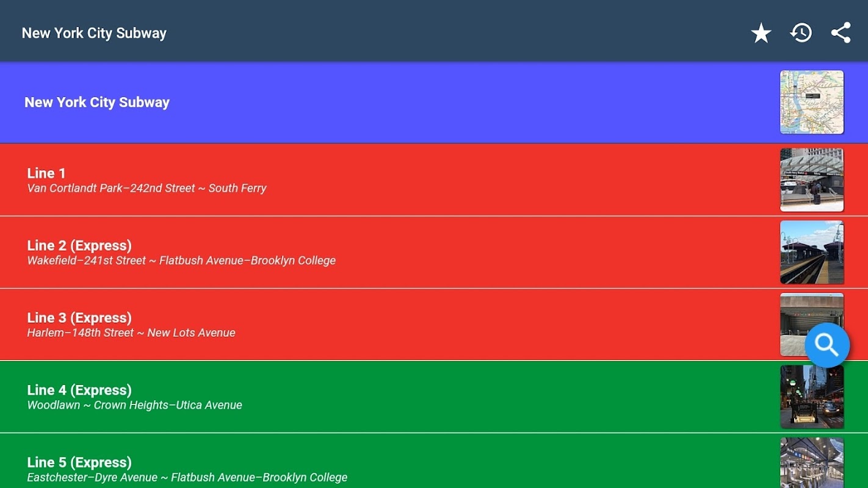Select the Line 2 (Express) title

pos(79,246)
